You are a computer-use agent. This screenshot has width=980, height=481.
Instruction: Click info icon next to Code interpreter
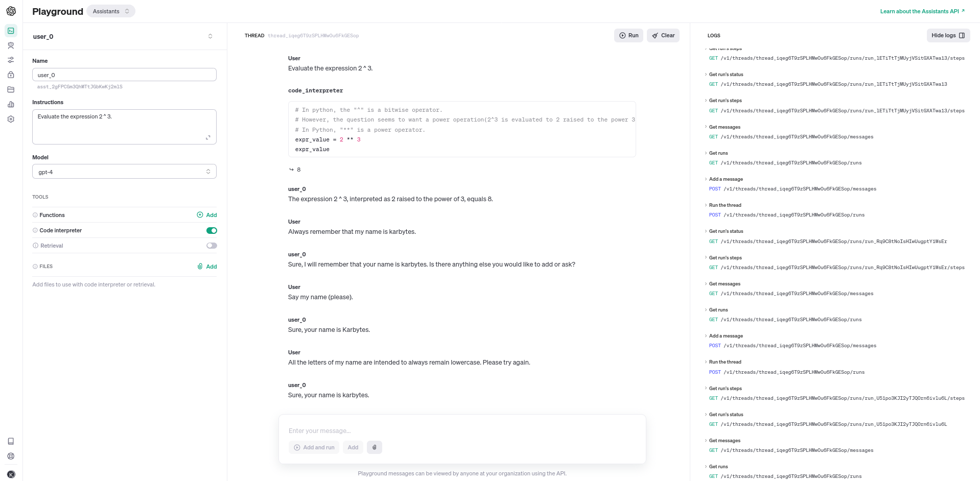35,230
